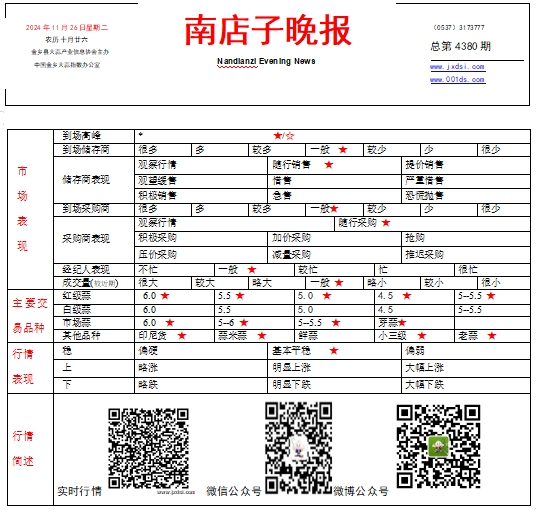Screen dimensions: 536x510
Task: Click the red star beside 随行销售
Action: click(x=329, y=165)
